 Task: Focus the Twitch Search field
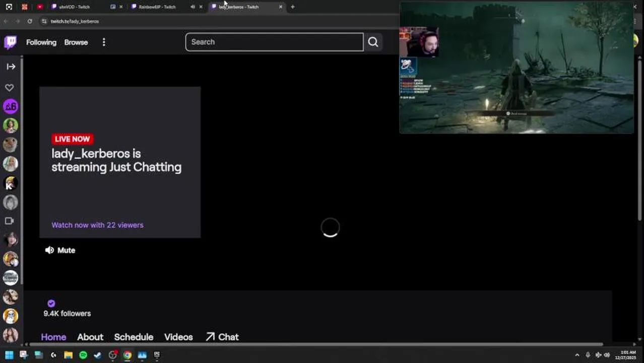click(x=274, y=42)
